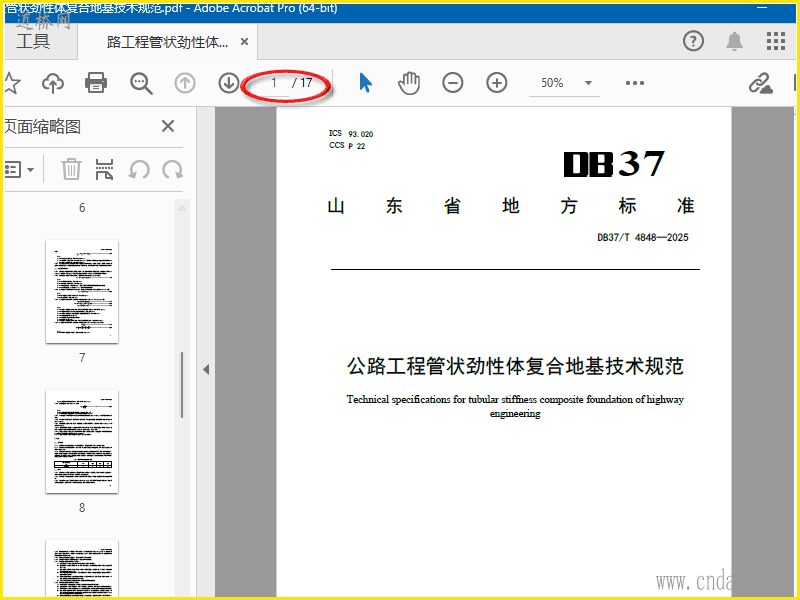This screenshot has height=600, width=800.
Task: Click the 页面缩略图 panel title
Action: point(42,126)
